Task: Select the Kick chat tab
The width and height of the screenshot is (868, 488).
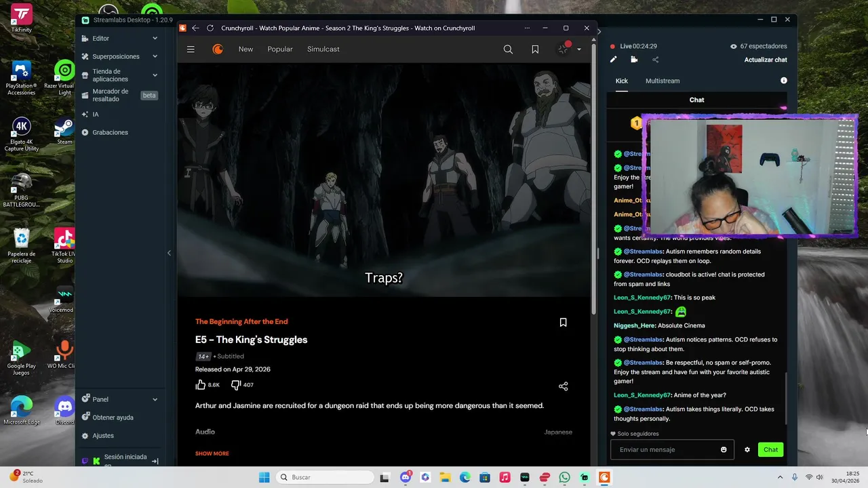Action: coord(621,81)
